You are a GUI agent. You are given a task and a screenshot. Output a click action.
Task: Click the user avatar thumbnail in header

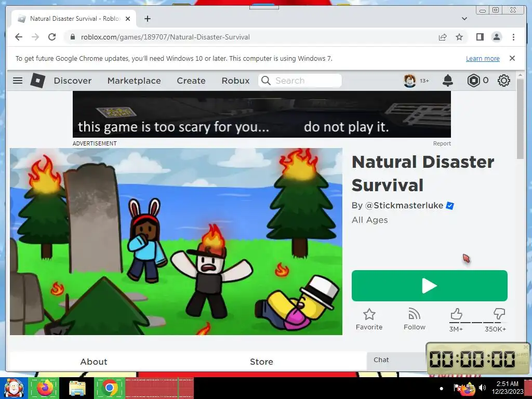[x=410, y=81]
